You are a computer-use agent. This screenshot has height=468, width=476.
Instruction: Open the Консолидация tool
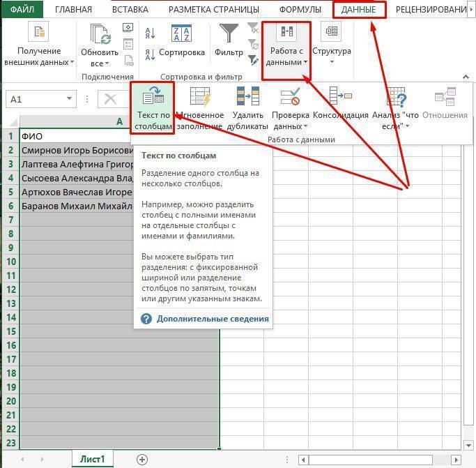coord(340,98)
